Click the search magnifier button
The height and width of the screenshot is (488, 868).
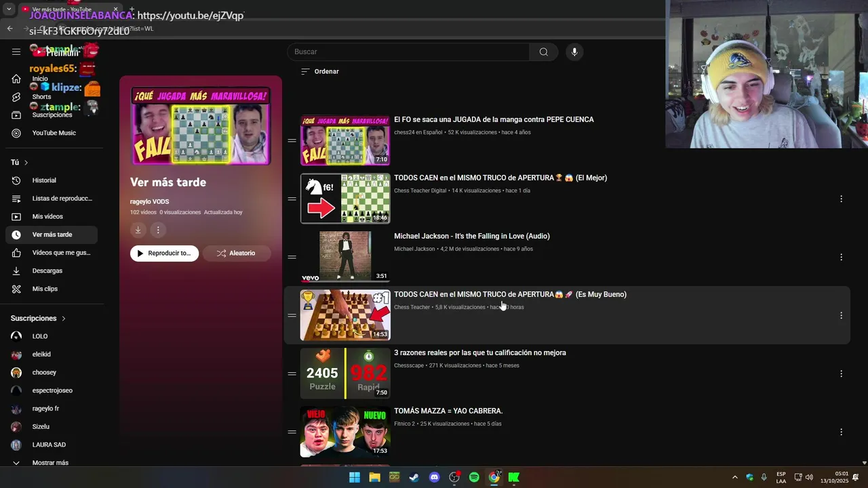point(544,52)
